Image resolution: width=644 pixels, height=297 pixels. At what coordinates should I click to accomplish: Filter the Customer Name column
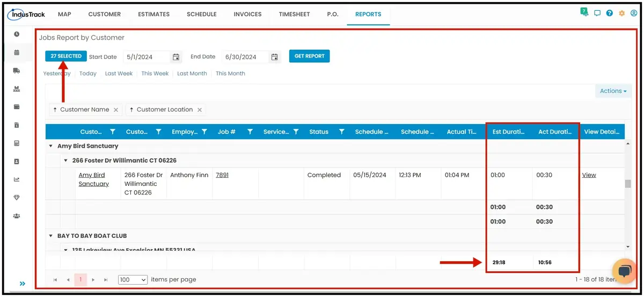click(x=113, y=132)
